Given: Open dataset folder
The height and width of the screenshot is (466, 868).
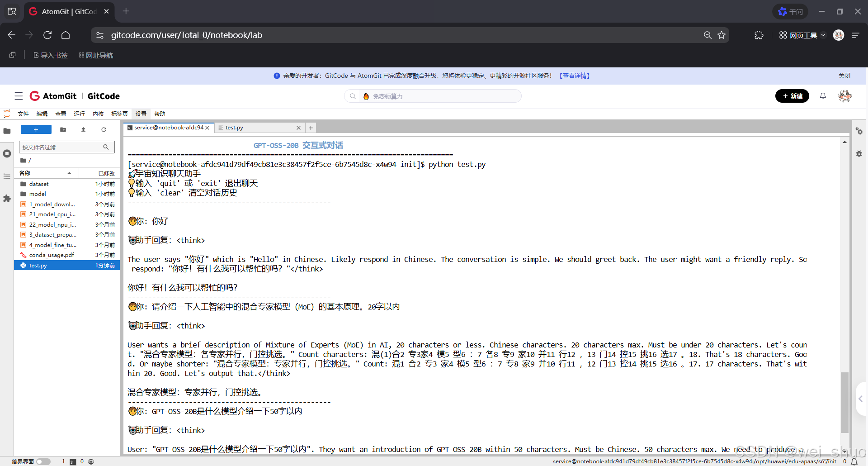Looking at the screenshot, I should (67, 184).
